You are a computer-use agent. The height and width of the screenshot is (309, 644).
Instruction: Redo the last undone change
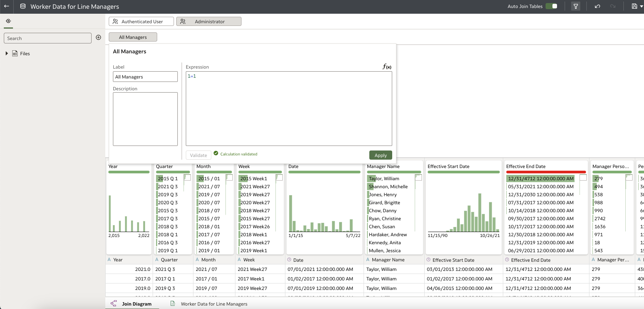tap(613, 6)
